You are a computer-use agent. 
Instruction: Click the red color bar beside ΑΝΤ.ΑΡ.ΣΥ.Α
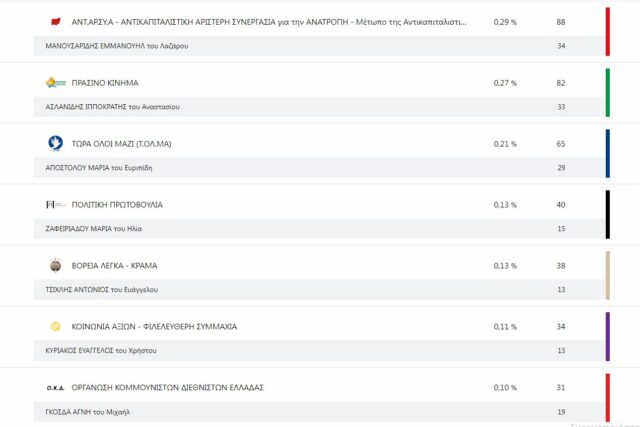607,31
